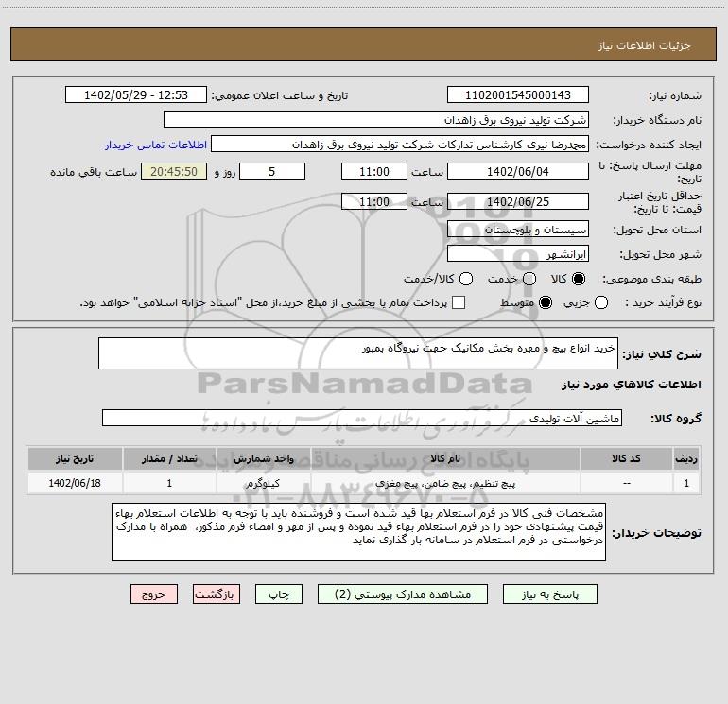Screen dimensions: 728x704
Task: Click the بازگشت back button
Action: 217,594
